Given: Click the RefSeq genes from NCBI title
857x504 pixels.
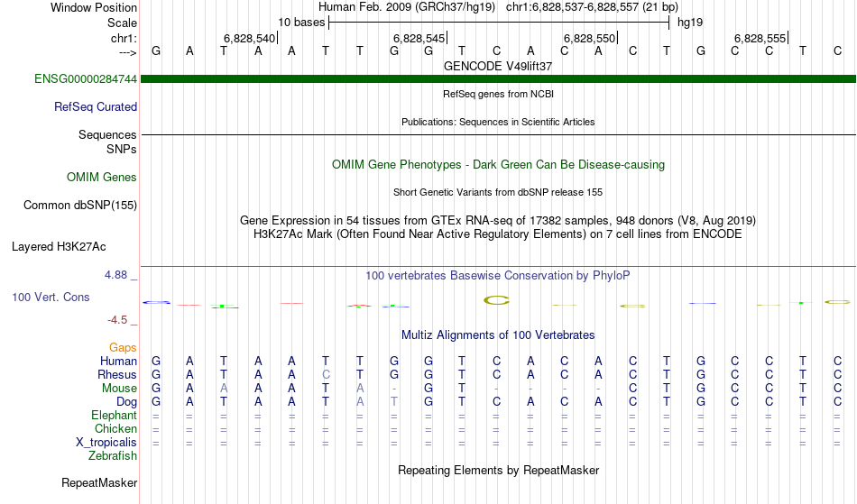Looking at the screenshot, I should (499, 94).
